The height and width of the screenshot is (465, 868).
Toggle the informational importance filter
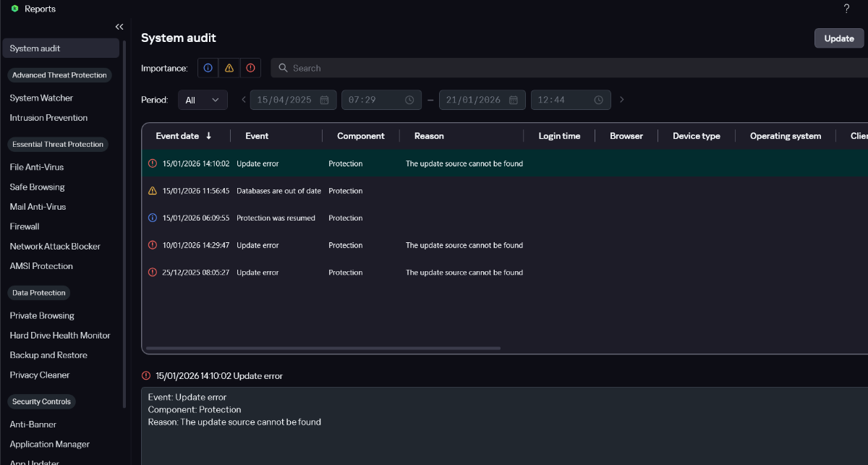pos(208,68)
